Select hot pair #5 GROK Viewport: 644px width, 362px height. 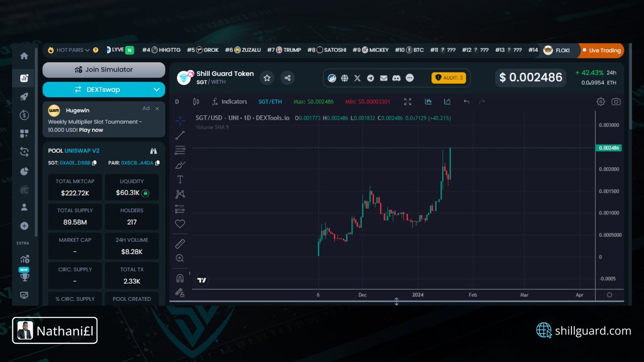(202, 50)
